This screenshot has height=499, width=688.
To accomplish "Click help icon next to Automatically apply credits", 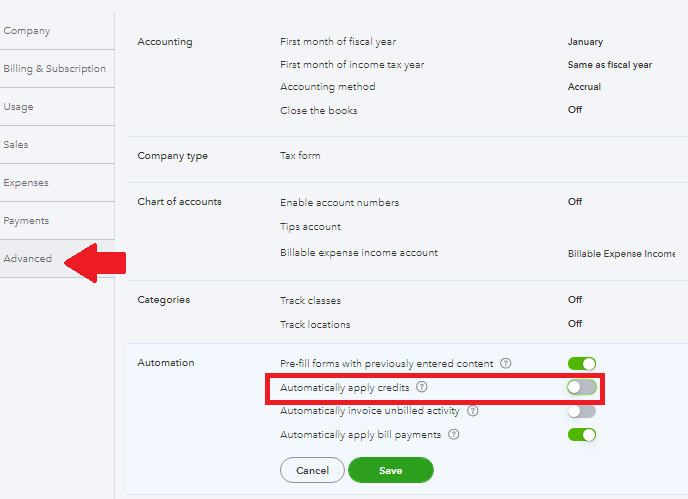I will [422, 387].
